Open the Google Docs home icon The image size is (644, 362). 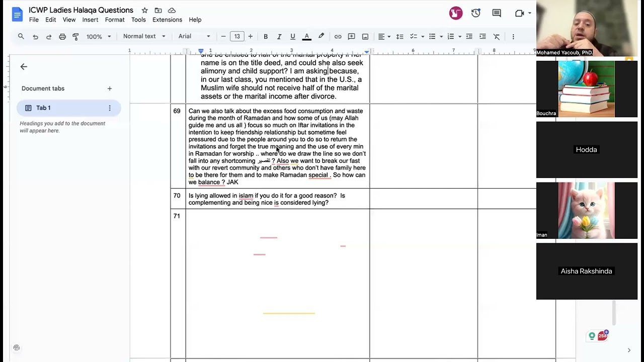(18, 14)
